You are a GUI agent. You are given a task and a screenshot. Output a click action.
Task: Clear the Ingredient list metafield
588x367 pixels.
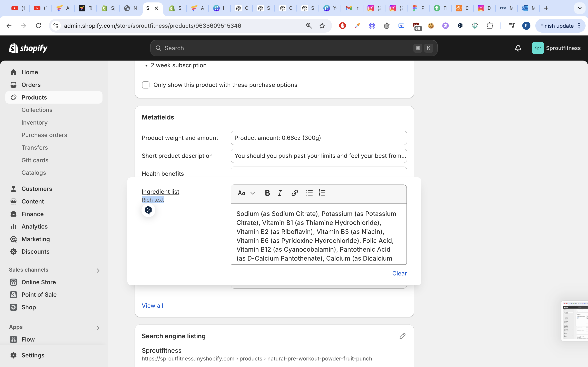pyautogui.click(x=399, y=273)
